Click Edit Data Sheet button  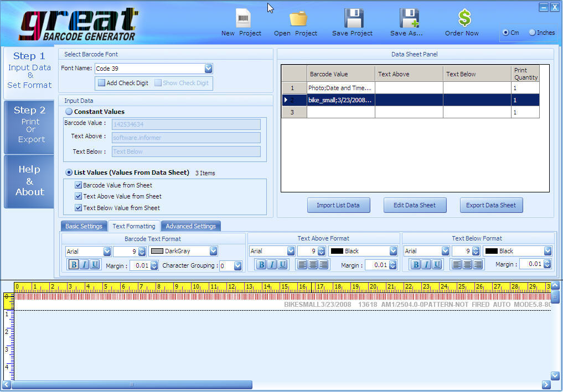pyautogui.click(x=415, y=206)
